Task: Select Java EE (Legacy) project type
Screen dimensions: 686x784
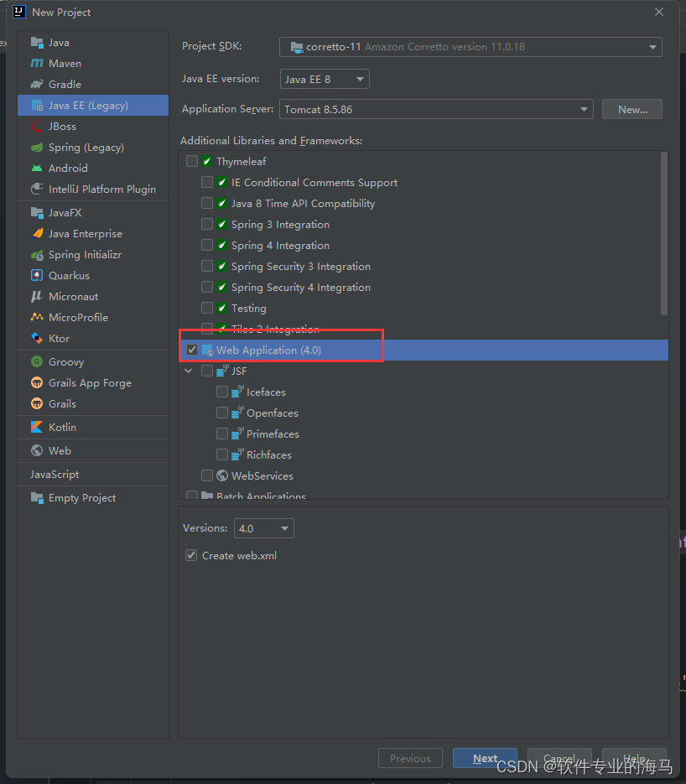Action: pos(93,106)
